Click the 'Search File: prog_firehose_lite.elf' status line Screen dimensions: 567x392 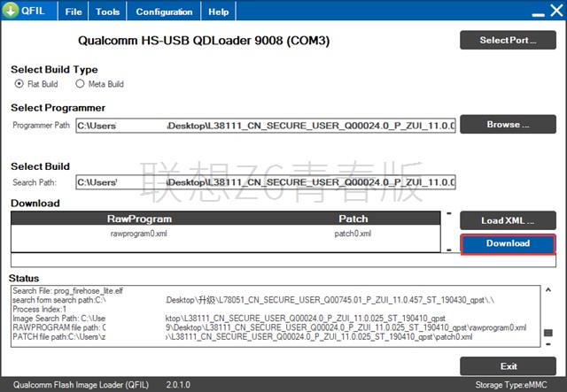point(67,291)
